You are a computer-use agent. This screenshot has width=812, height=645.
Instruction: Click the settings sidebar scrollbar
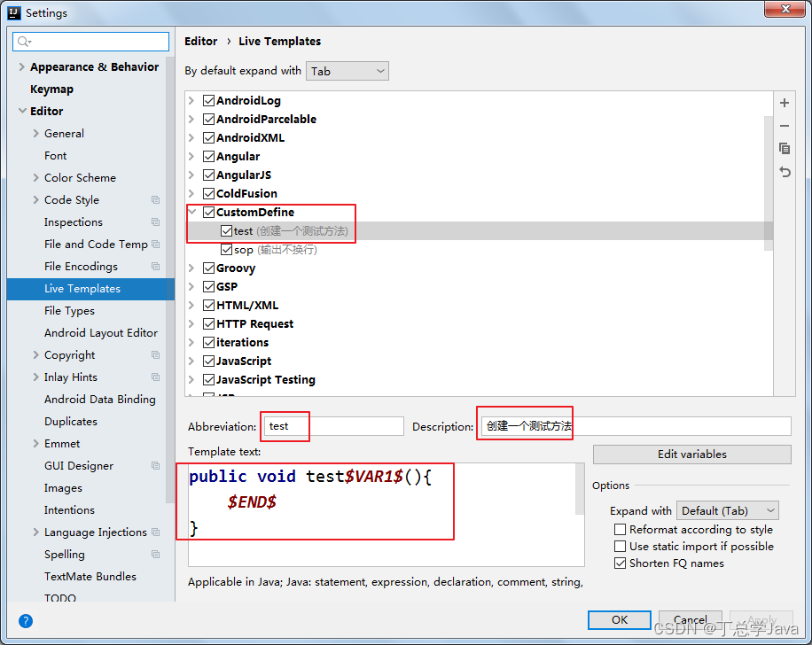click(170, 280)
